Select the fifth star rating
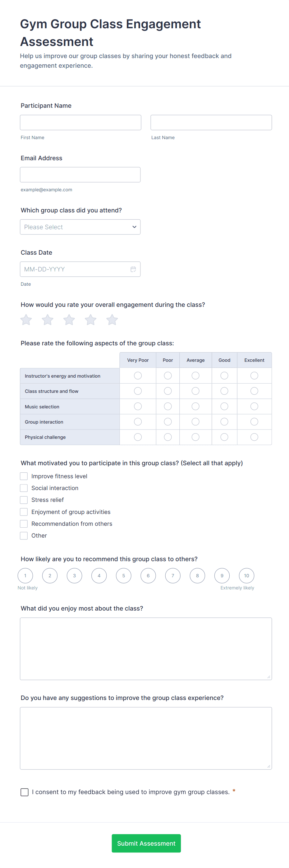289x868 pixels. 112,320
